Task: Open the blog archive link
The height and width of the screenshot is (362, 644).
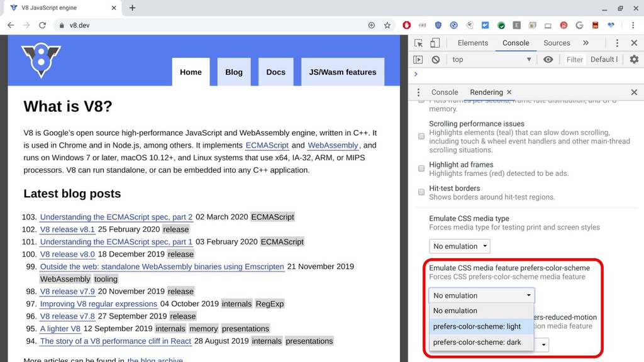Action: click(x=155, y=359)
